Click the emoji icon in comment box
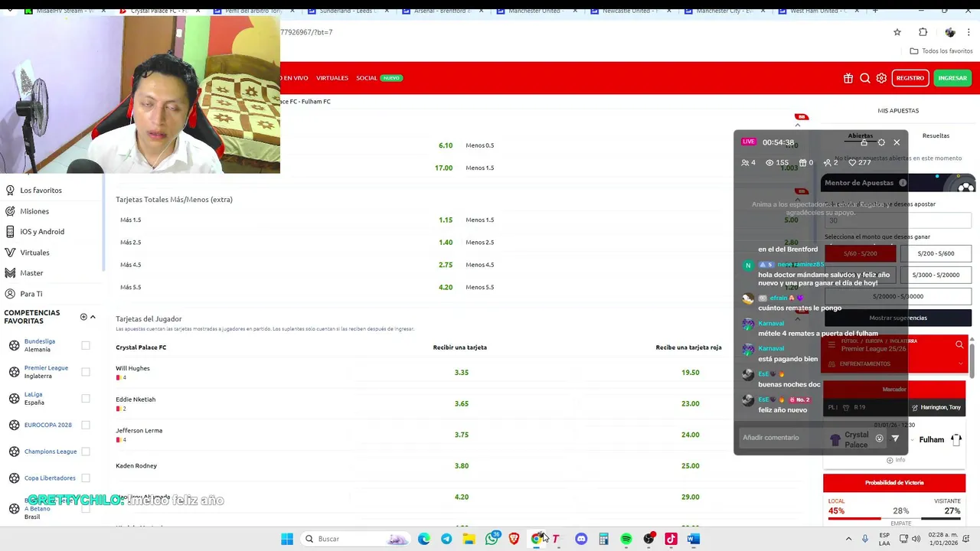The image size is (980, 551). 879,439
